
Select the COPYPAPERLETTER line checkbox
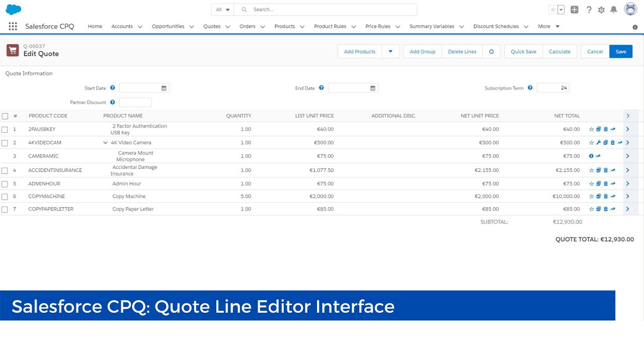[x=5, y=210]
